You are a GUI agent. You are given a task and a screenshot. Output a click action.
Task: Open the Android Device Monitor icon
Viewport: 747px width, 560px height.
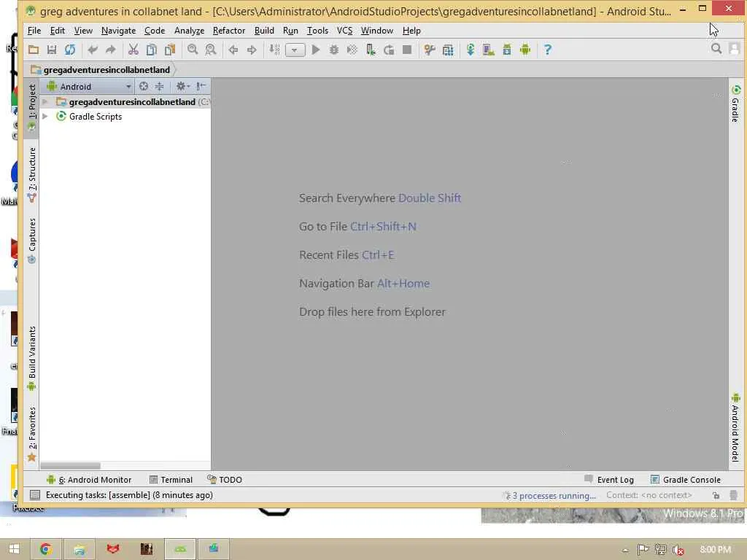pyautogui.click(x=525, y=50)
